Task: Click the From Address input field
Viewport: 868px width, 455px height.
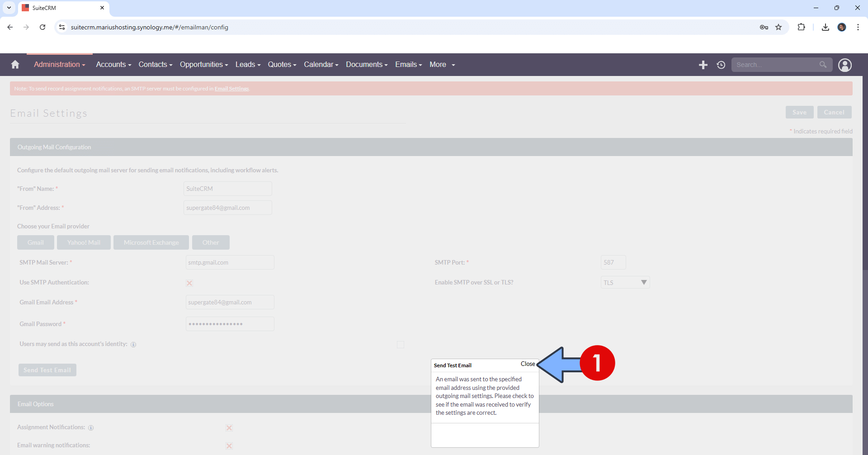Action: [228, 208]
